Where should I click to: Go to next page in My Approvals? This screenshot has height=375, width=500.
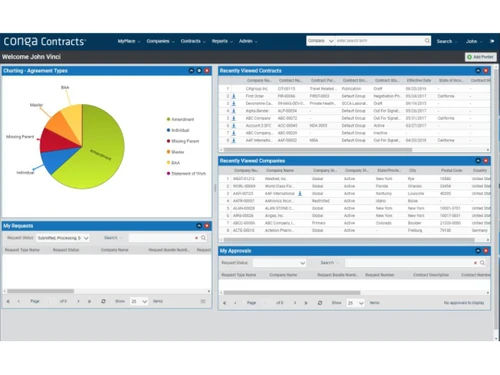tap(295, 303)
